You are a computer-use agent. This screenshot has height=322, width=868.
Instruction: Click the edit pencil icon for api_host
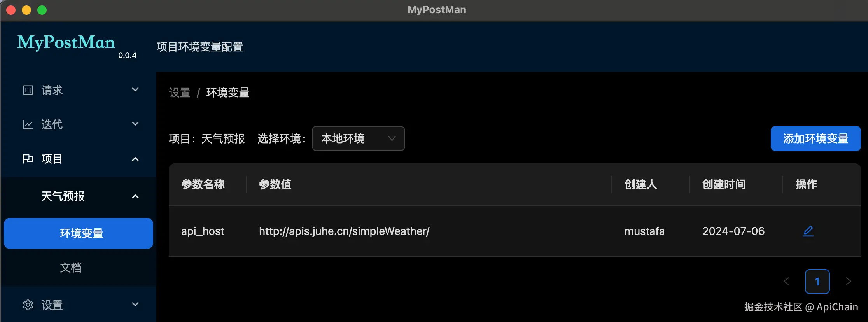tap(808, 231)
